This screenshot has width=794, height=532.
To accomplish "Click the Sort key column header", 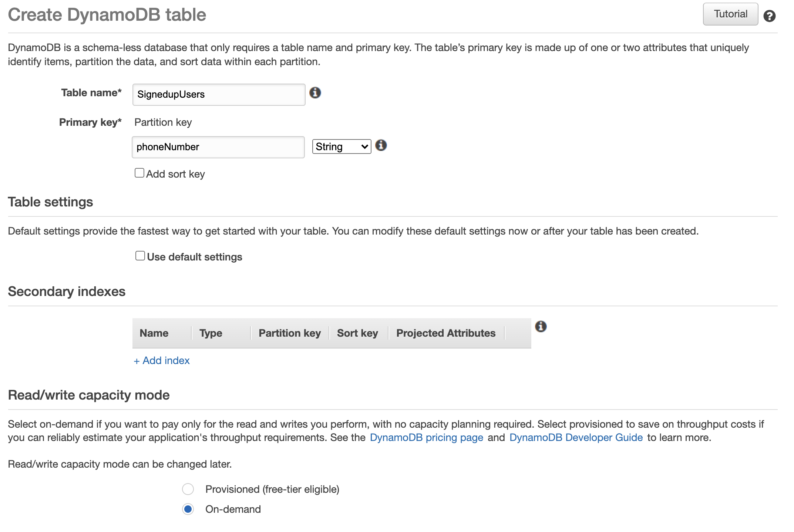I will click(357, 333).
